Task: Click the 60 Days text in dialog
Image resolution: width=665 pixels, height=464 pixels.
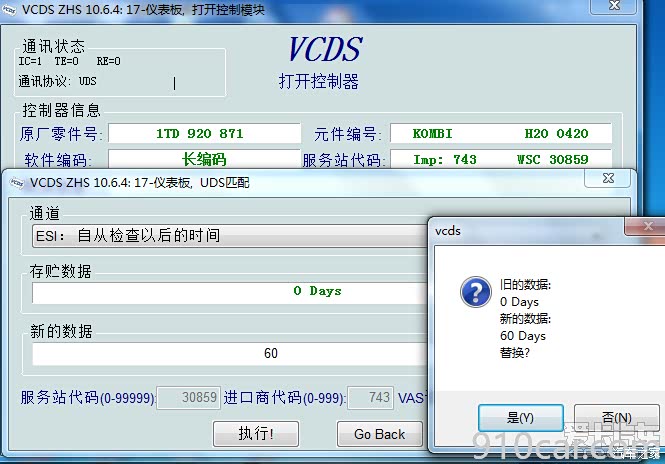Action: [x=523, y=335]
